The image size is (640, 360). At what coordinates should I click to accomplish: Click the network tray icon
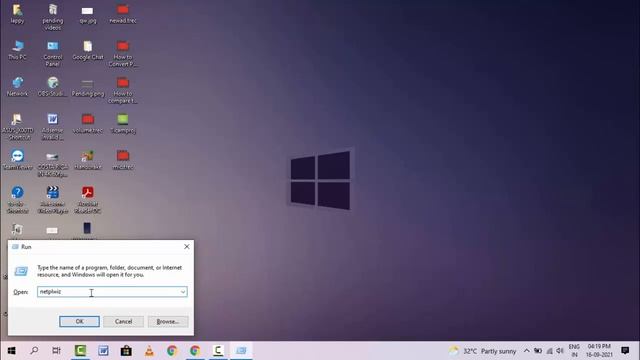[549, 351]
